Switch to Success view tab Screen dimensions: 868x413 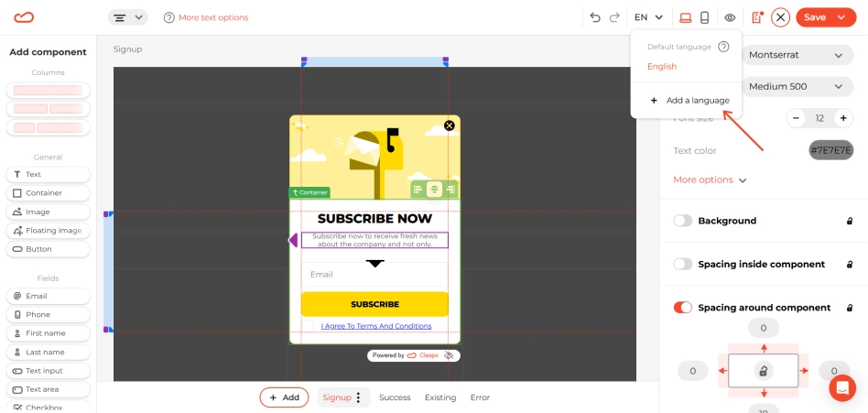pyautogui.click(x=395, y=397)
